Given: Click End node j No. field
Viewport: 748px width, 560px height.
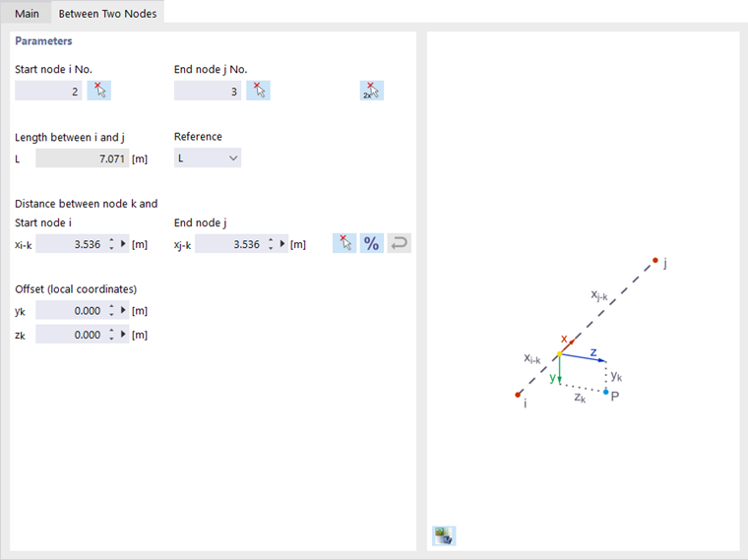Looking at the screenshot, I should point(208,91).
